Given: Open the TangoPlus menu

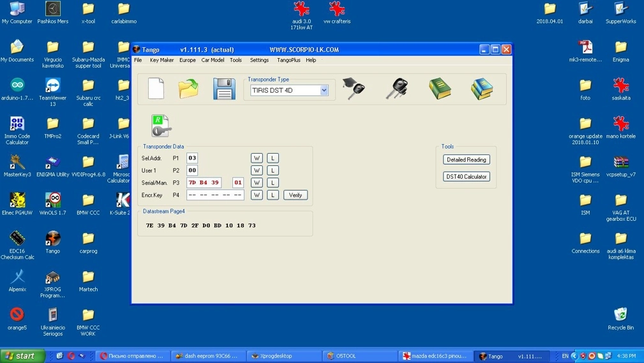Looking at the screenshot, I should point(288,60).
